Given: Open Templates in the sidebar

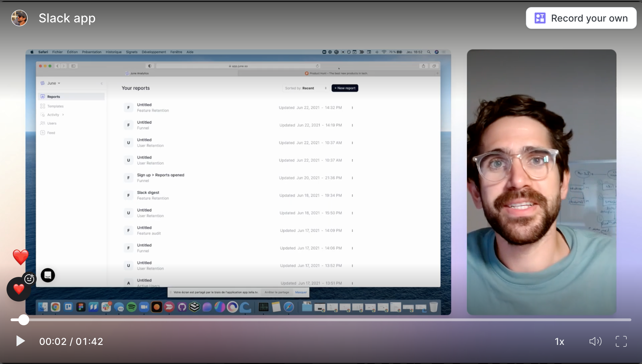Looking at the screenshot, I should [55, 106].
